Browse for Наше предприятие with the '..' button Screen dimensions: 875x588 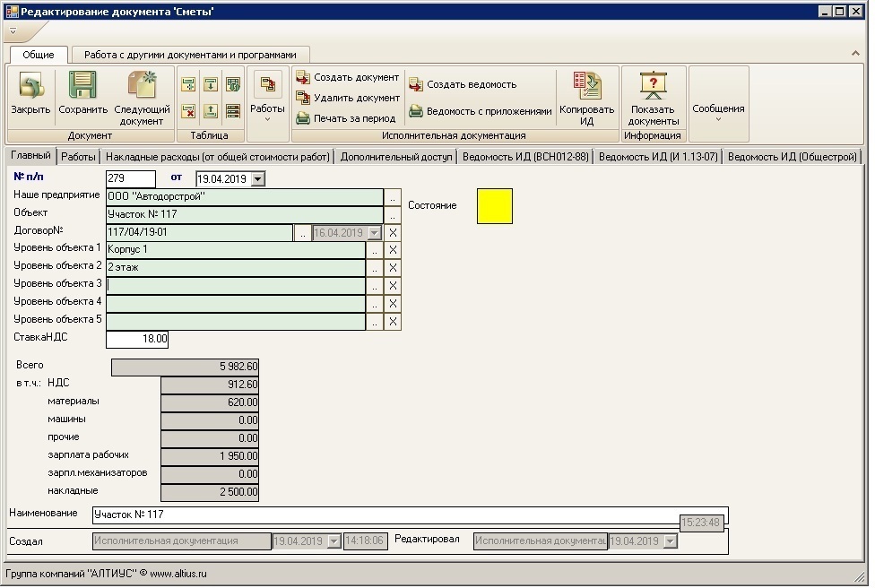(393, 197)
